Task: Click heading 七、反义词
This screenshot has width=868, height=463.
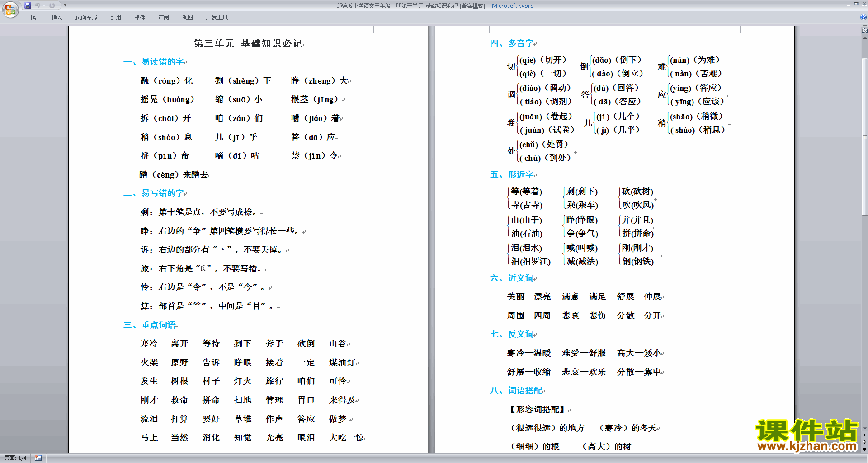Action: tap(512, 334)
